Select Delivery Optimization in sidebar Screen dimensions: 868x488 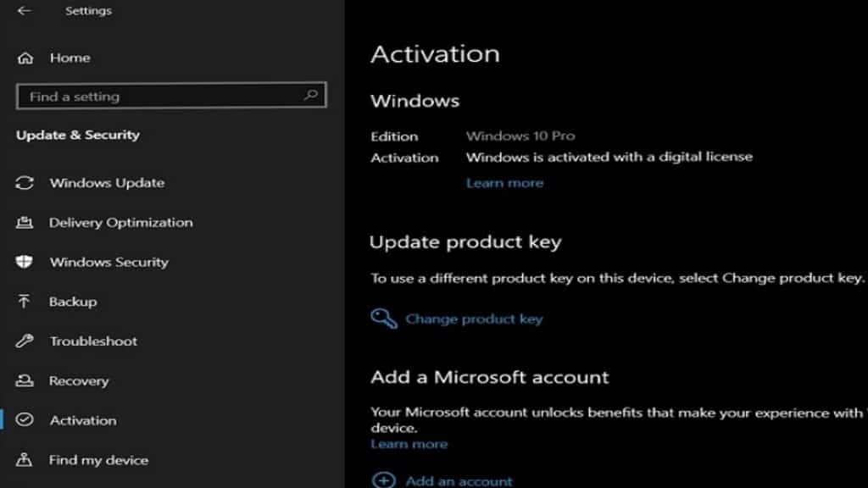(120, 223)
